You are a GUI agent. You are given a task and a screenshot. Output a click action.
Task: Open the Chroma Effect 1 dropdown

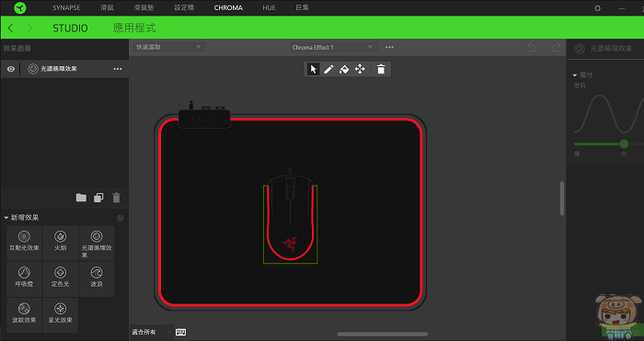tap(332, 47)
